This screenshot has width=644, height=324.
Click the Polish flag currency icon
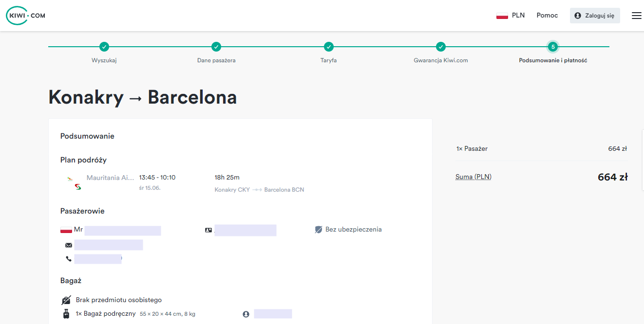coord(502,16)
